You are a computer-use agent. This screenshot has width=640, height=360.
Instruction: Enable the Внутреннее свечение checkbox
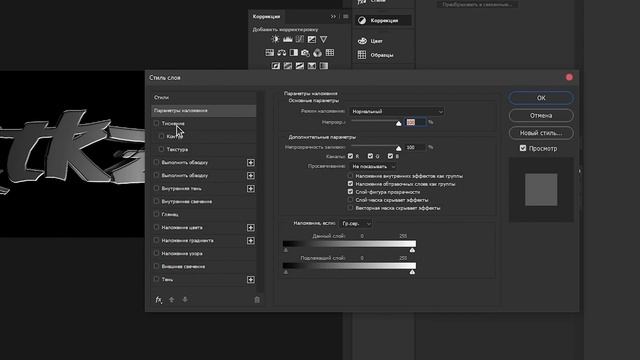tap(156, 201)
